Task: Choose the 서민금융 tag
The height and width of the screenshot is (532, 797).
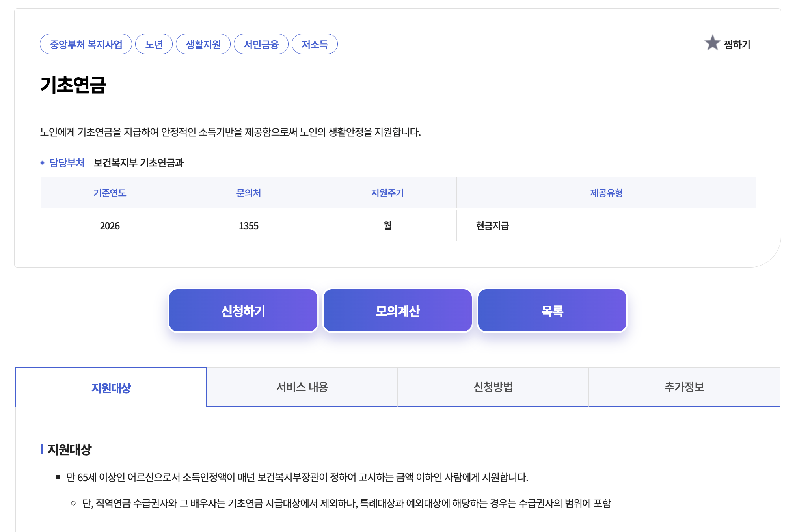Action: click(261, 44)
